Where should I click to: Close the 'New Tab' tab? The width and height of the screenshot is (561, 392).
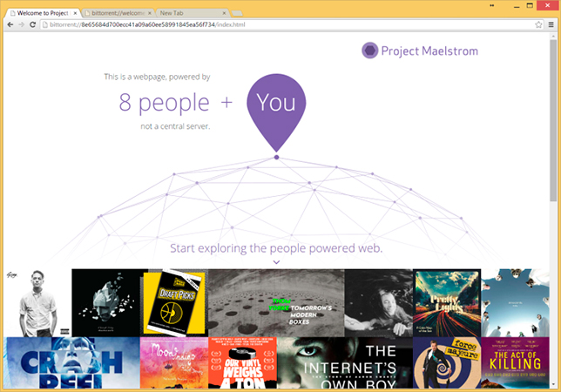(x=224, y=13)
